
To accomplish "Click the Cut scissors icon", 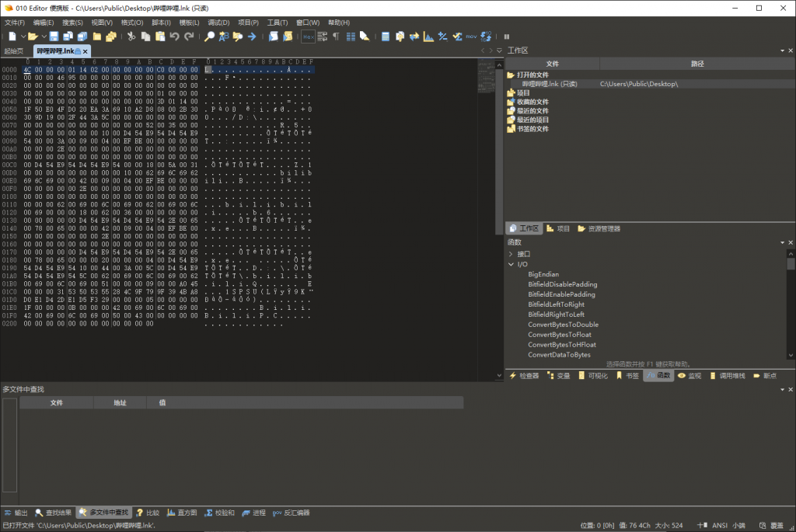I will coord(131,37).
